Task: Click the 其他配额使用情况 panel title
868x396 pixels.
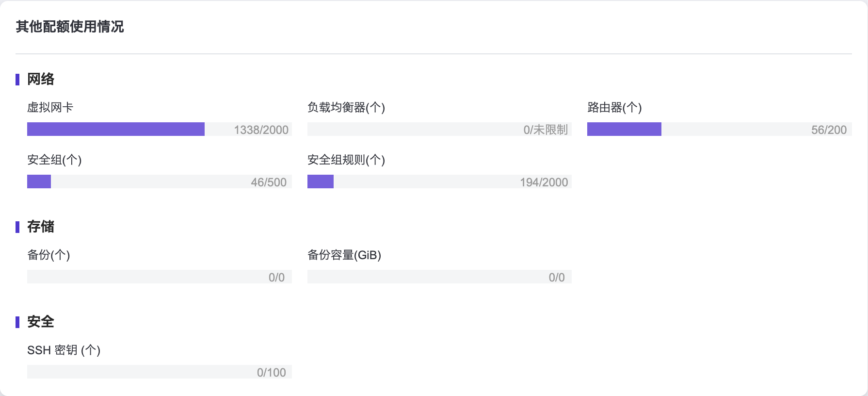Action: [70, 27]
